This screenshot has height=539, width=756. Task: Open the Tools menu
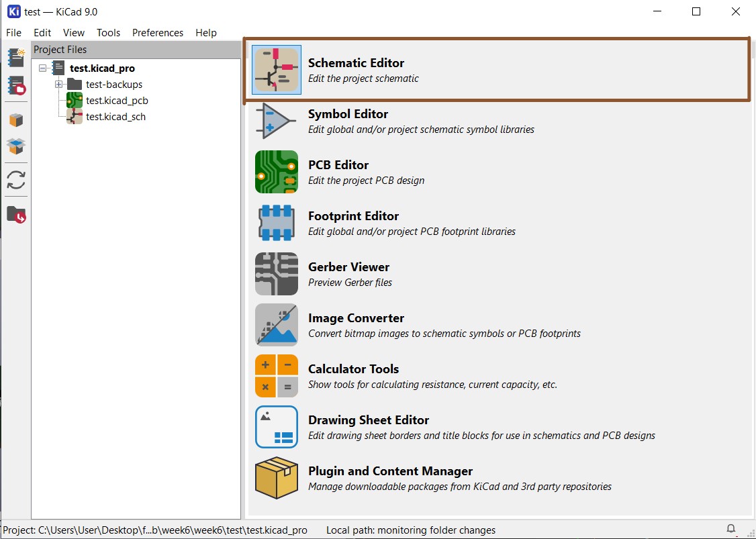[x=109, y=33]
